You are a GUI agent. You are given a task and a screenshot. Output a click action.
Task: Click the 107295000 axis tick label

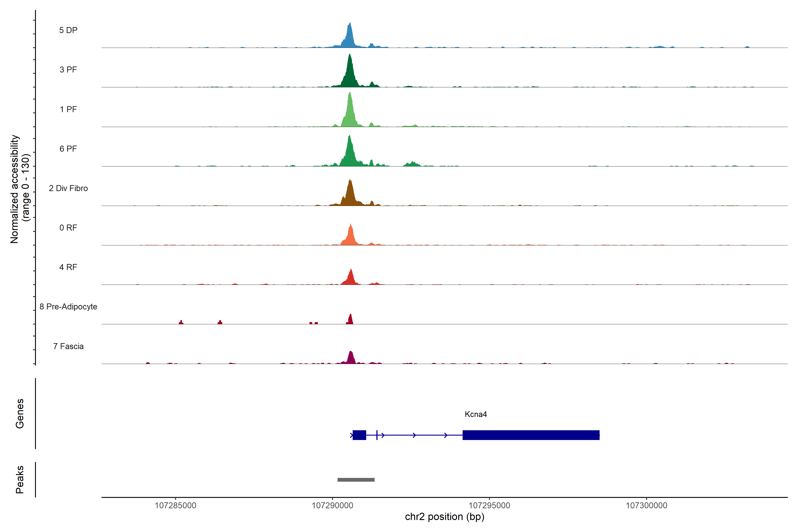pos(489,506)
